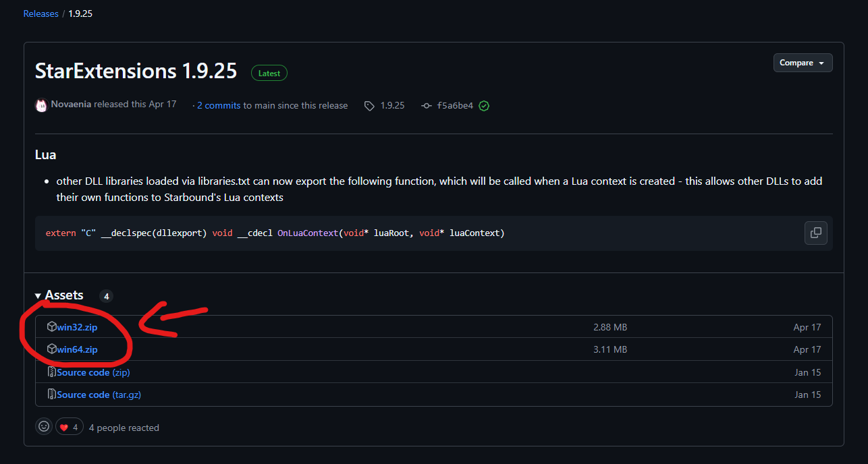Open the 2 commits link
868x464 pixels.
tap(219, 105)
